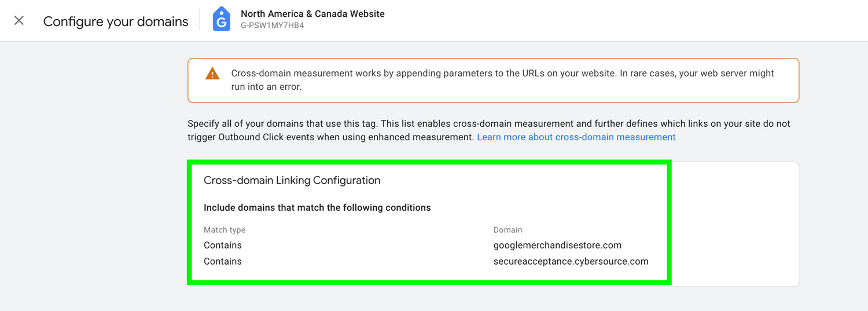Click the Configure your domains heading
The image size is (868, 311).
click(x=116, y=21)
